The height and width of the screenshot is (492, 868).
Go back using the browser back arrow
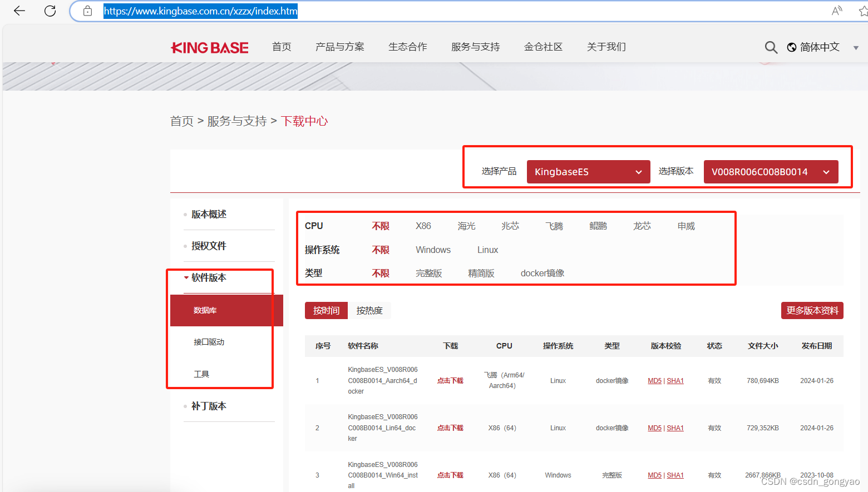[19, 11]
